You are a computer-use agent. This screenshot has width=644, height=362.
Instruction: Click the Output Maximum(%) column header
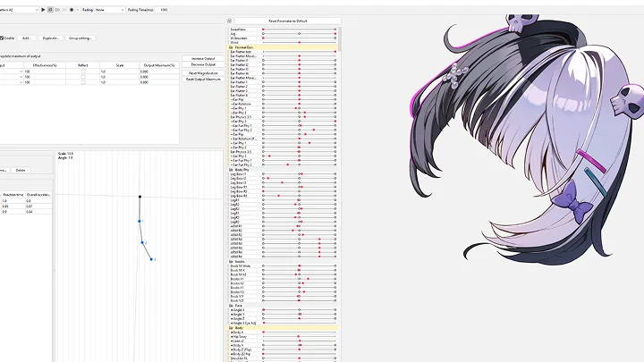point(159,65)
